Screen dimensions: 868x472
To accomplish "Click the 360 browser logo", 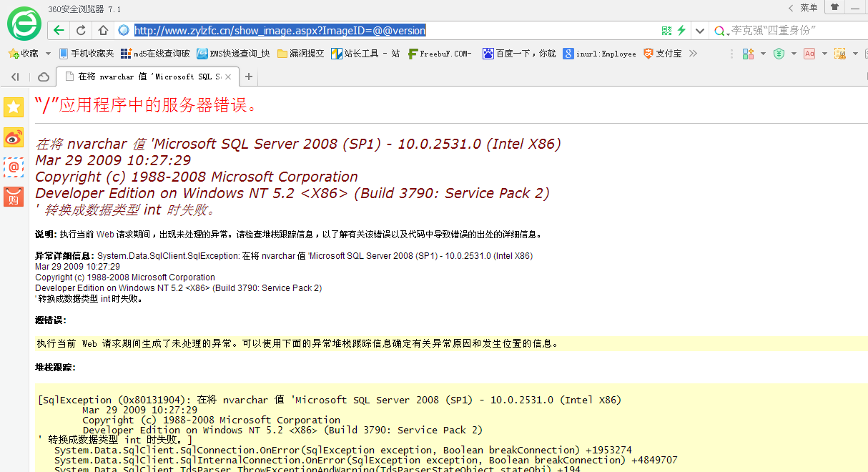I will [x=24, y=23].
